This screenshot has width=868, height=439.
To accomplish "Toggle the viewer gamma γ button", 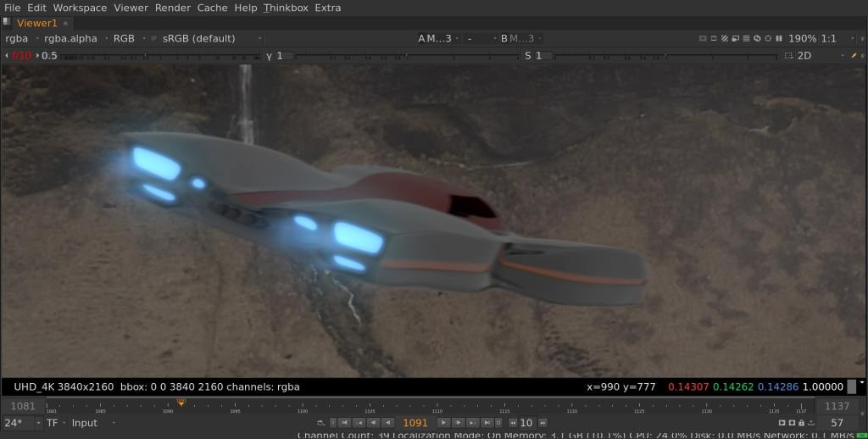I will pos(270,55).
